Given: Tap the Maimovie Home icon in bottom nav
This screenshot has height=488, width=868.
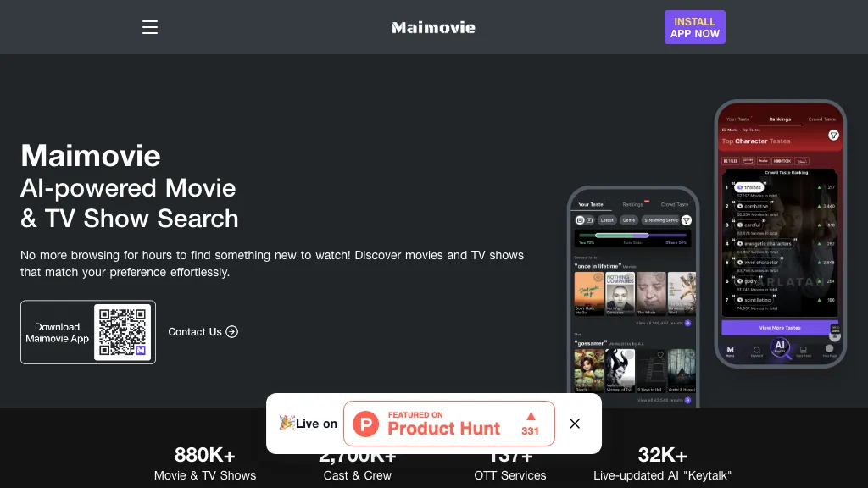Looking at the screenshot, I should point(730,349).
